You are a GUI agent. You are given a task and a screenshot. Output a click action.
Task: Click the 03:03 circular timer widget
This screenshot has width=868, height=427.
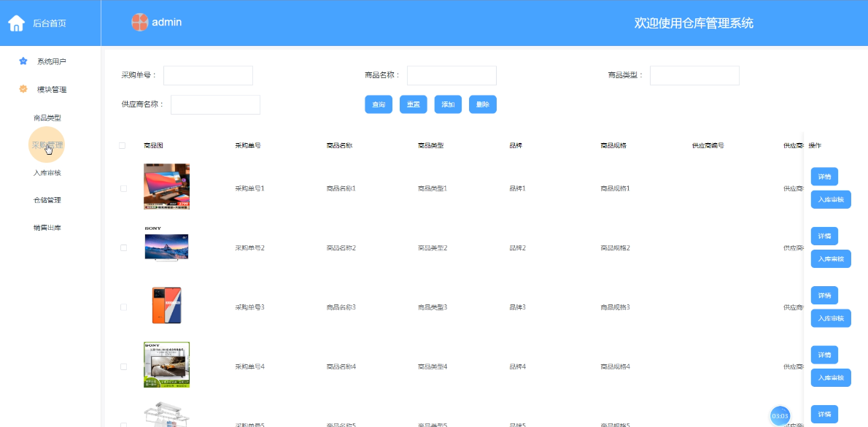coord(780,415)
